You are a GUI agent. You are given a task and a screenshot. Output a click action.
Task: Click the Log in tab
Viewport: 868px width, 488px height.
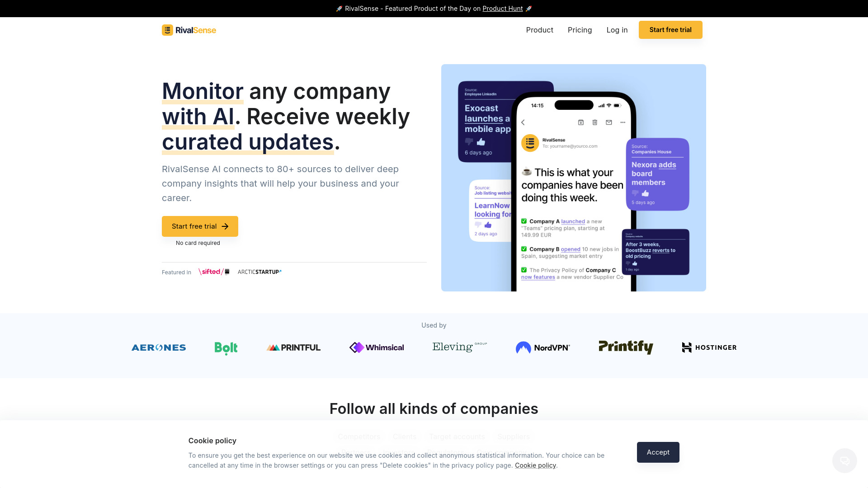(617, 30)
